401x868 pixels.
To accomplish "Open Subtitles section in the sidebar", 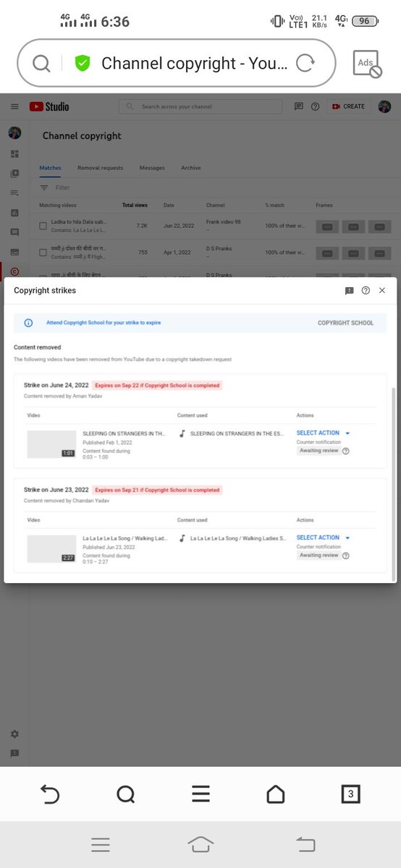I will tap(14, 252).
